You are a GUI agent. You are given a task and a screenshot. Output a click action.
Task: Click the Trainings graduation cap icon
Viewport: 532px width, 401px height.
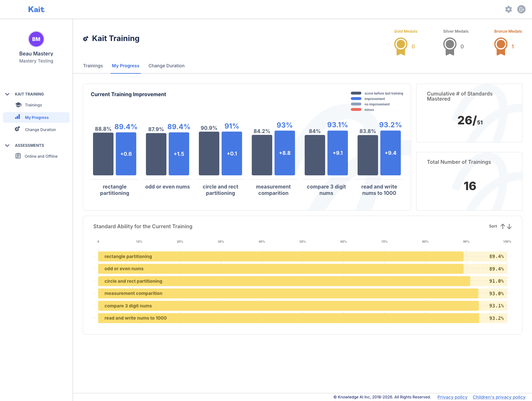pyautogui.click(x=19, y=105)
